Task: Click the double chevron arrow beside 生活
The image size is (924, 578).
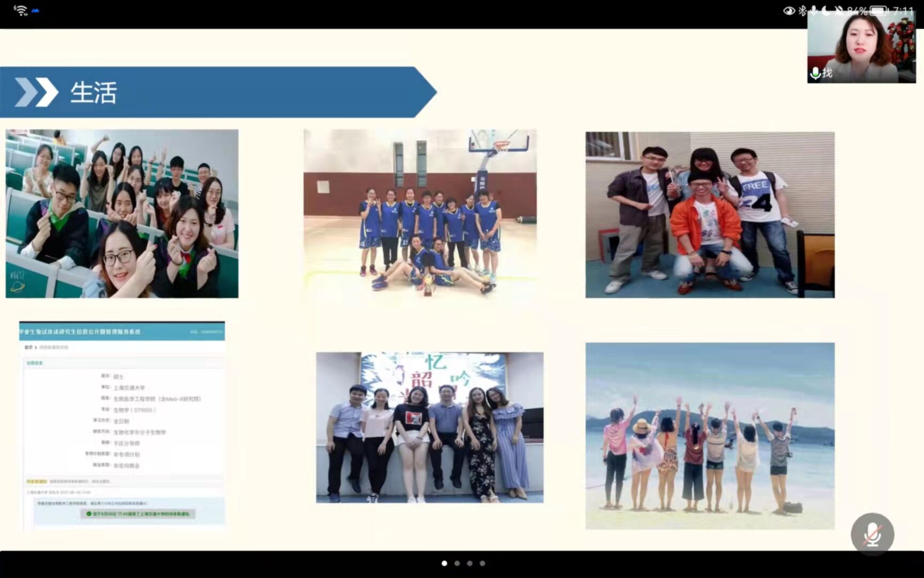Action: tap(36, 92)
